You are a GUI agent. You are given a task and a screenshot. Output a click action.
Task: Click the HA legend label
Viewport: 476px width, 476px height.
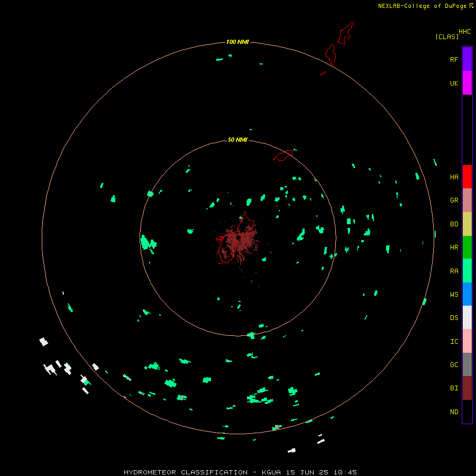(x=454, y=177)
